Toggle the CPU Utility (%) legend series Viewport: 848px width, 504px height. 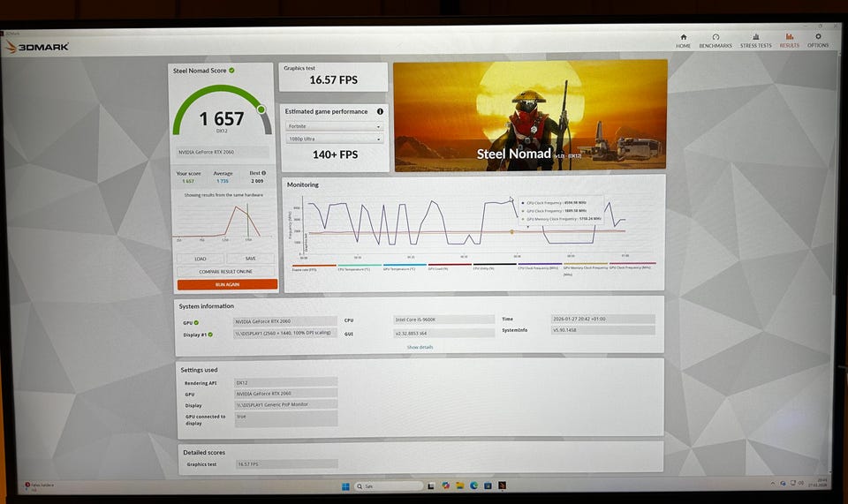[x=495, y=267]
